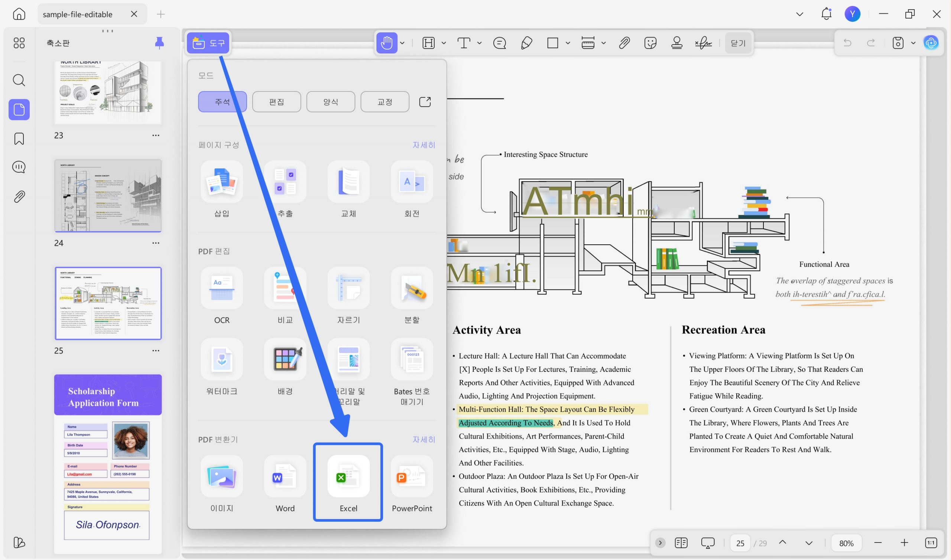Select the signature tool in the toolbar
This screenshot has height=560, width=951.
[703, 43]
